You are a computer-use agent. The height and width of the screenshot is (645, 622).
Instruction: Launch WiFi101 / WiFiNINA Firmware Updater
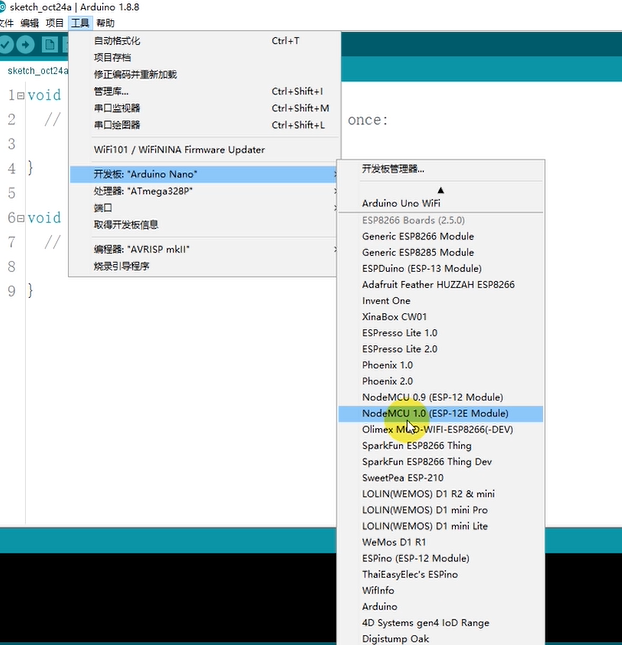204,150
